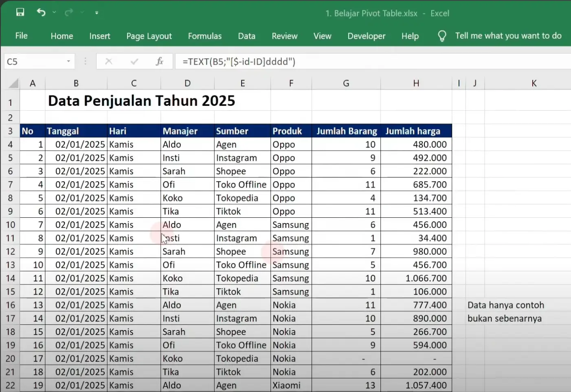Screen dimensions: 571x392
Task: Select column E header
Action: point(242,83)
